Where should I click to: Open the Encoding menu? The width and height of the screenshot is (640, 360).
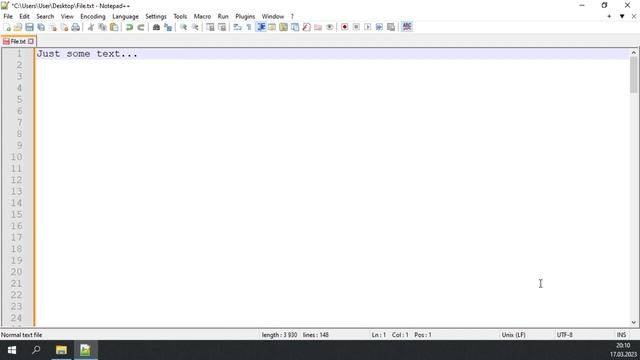(93, 16)
